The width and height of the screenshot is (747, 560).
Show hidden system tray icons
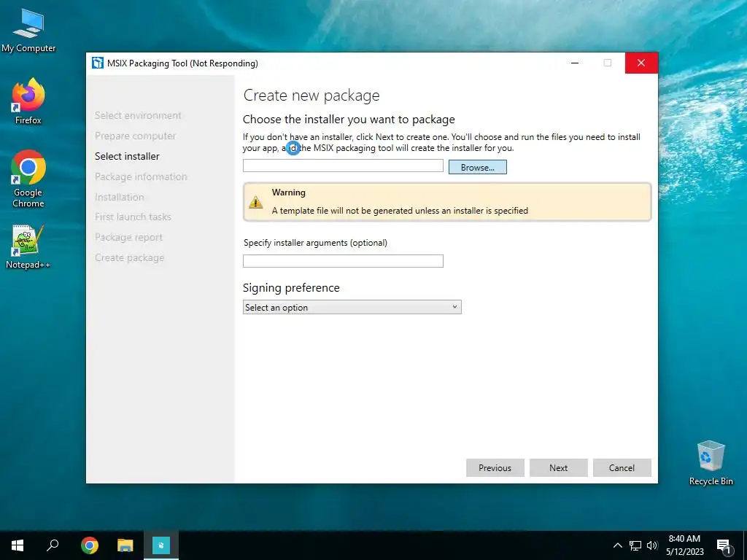tap(617, 545)
